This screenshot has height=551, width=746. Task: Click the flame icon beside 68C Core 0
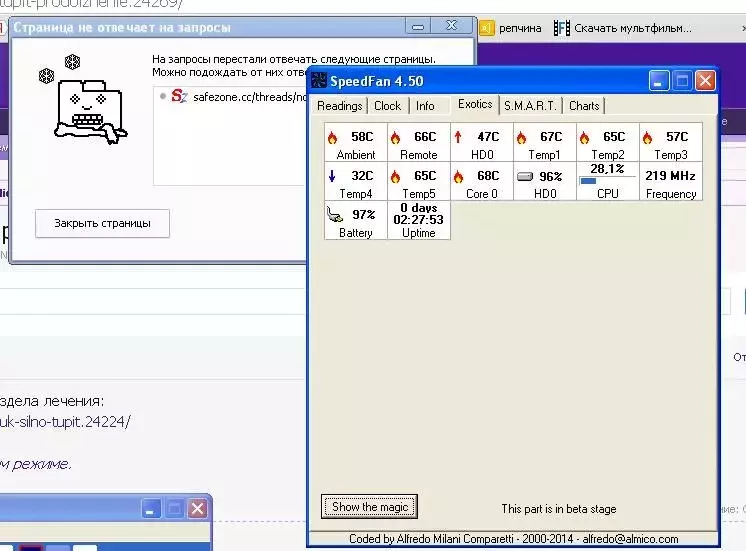[x=458, y=177]
